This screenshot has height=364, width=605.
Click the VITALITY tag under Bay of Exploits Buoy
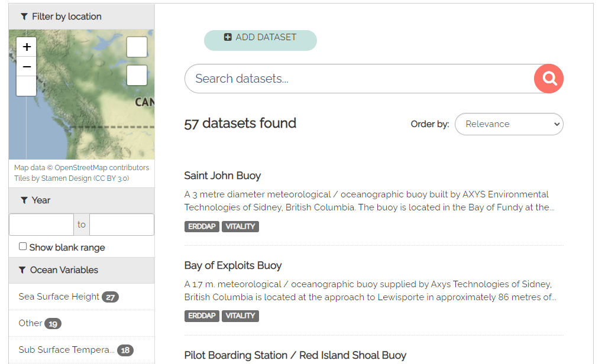(240, 316)
